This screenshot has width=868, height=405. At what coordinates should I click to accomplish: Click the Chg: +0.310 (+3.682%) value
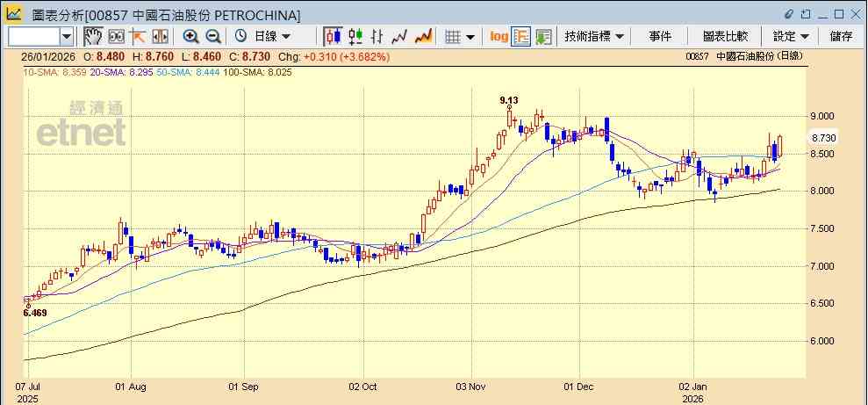(334, 56)
